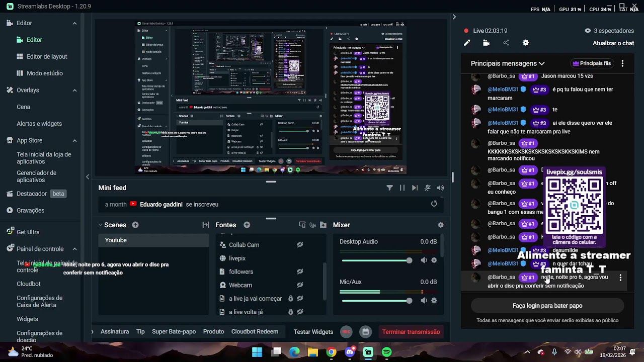Screen dimensions: 644x362
Task: Edit stream info with pencil icon
Action: click(467, 43)
